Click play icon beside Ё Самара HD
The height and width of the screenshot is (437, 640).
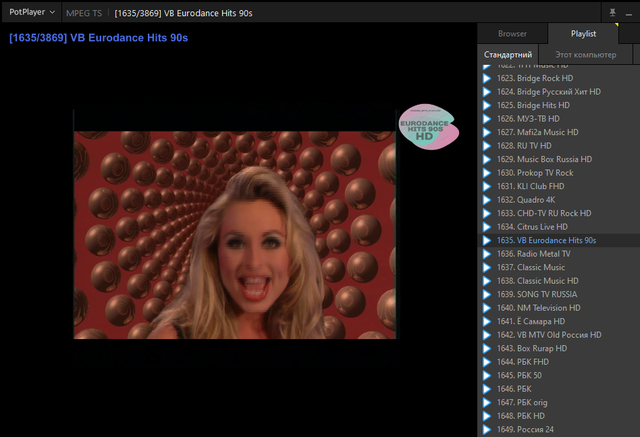point(487,322)
